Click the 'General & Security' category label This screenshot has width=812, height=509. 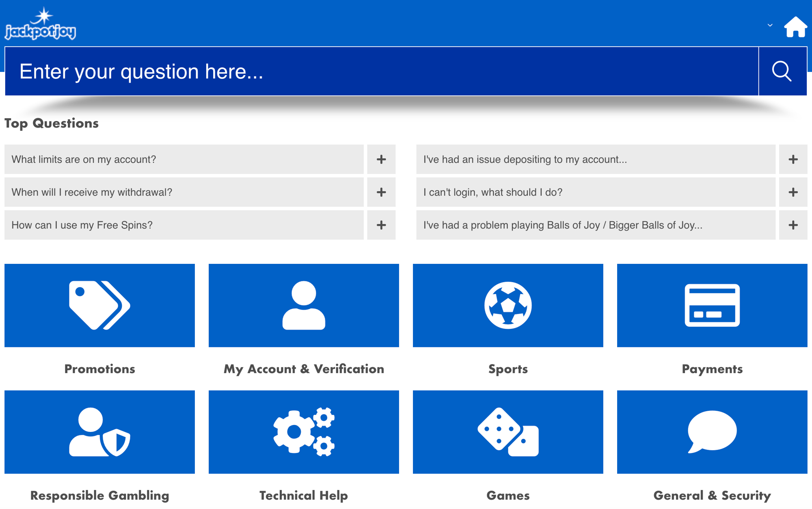tap(712, 496)
